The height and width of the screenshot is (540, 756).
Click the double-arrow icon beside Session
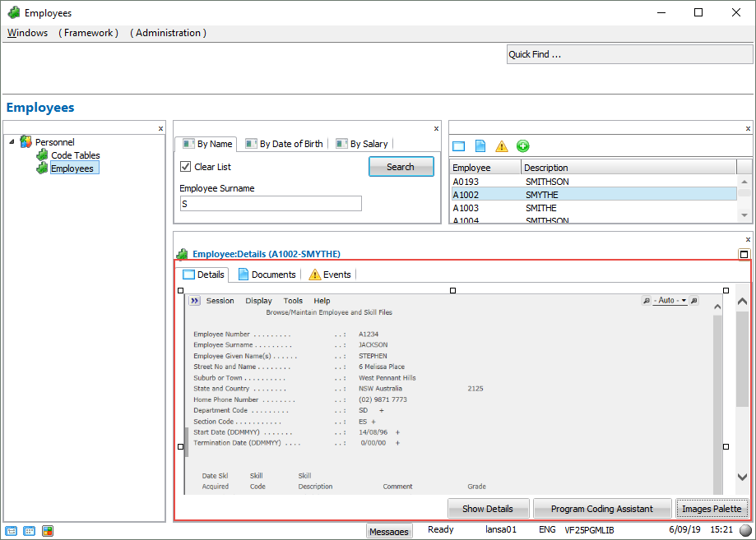tap(194, 301)
